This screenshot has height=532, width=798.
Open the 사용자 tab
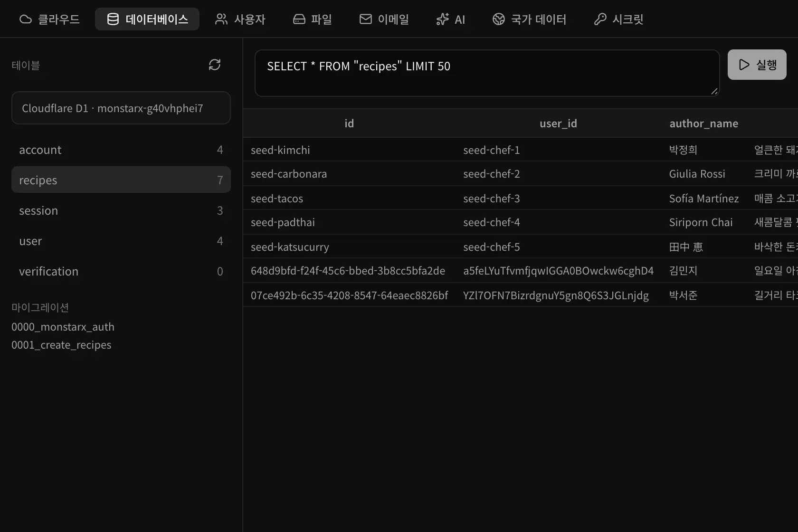click(240, 19)
